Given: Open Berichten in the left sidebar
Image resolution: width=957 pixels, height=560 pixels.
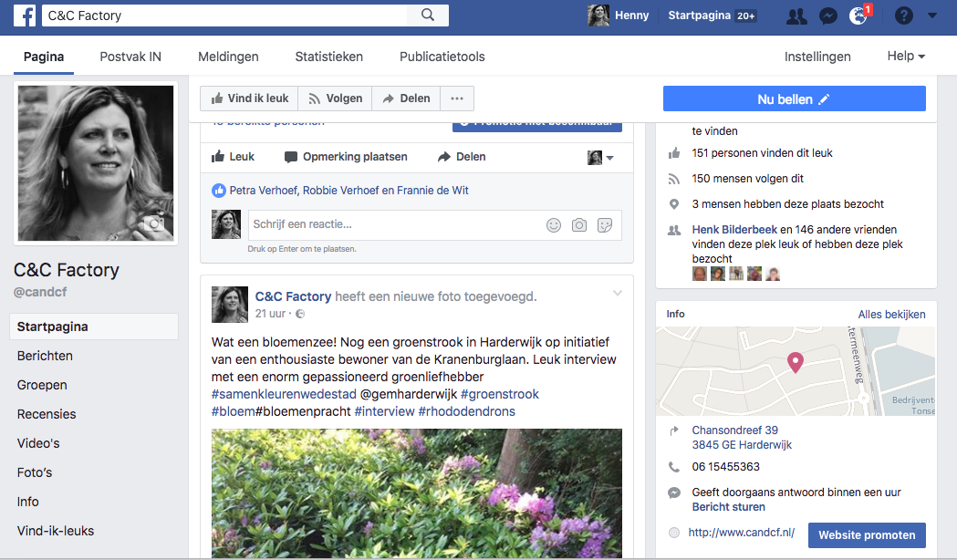Looking at the screenshot, I should click(x=45, y=356).
